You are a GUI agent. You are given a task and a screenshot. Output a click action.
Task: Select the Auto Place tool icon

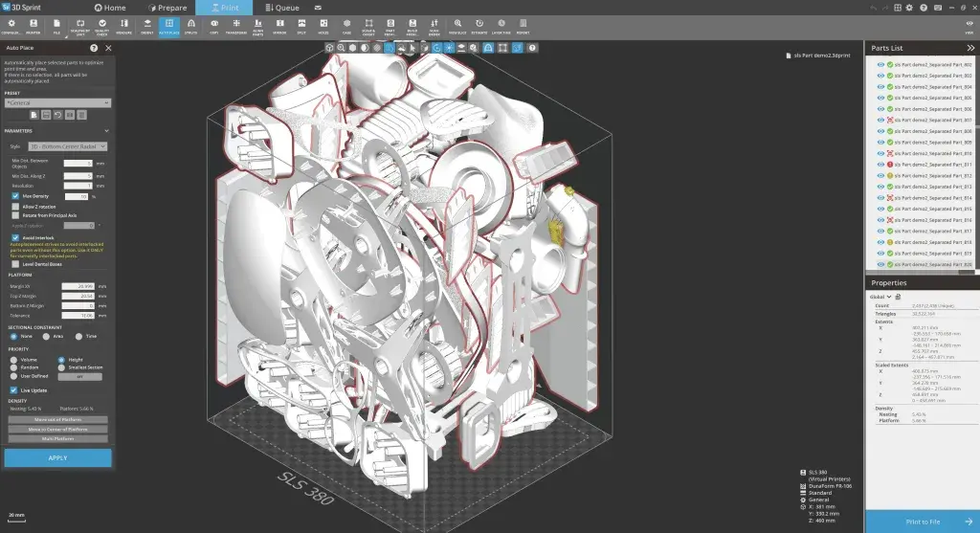coord(169,26)
